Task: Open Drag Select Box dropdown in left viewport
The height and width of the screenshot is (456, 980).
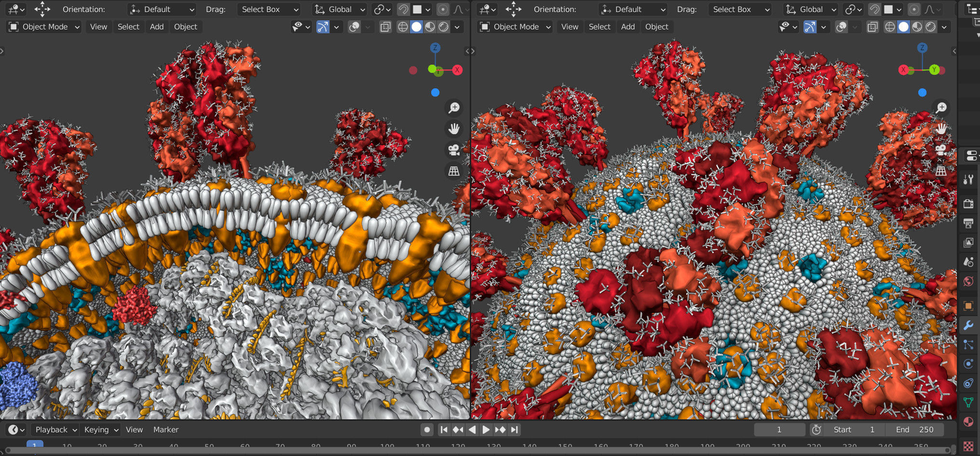Action: [269, 9]
